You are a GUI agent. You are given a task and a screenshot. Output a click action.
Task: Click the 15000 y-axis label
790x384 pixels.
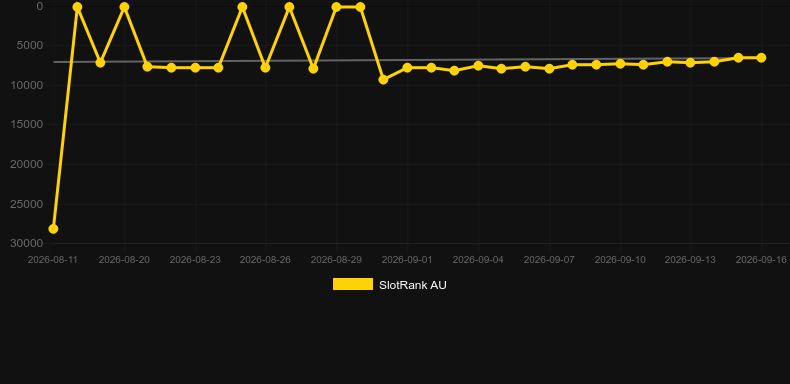pyautogui.click(x=27, y=124)
